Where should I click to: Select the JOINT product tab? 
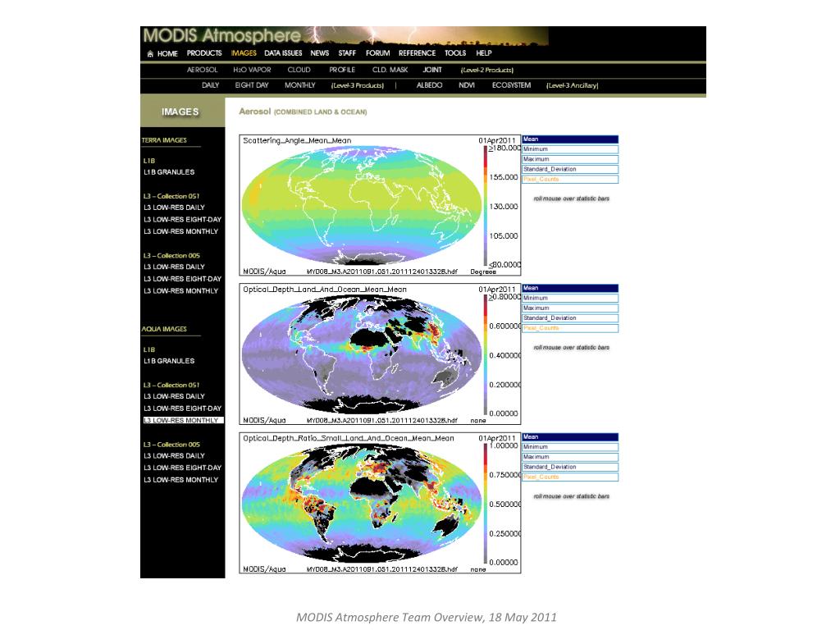[432, 70]
